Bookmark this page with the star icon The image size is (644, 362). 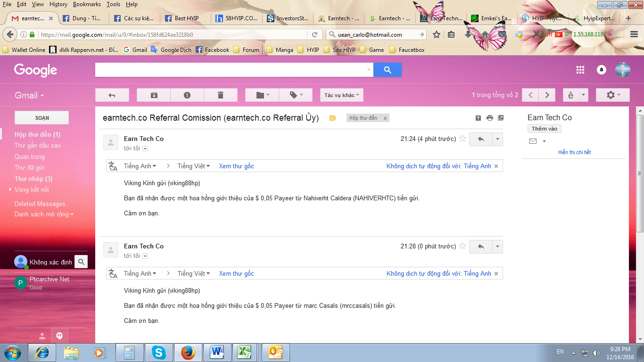(x=437, y=34)
